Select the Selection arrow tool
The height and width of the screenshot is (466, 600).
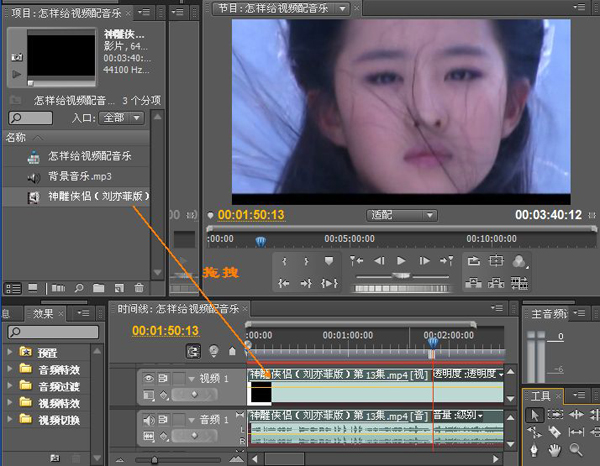tap(535, 414)
